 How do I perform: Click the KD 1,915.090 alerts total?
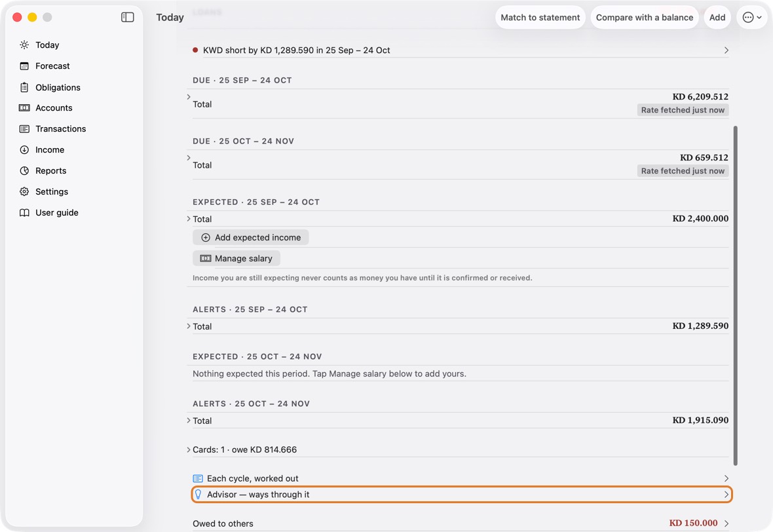pyautogui.click(x=700, y=420)
